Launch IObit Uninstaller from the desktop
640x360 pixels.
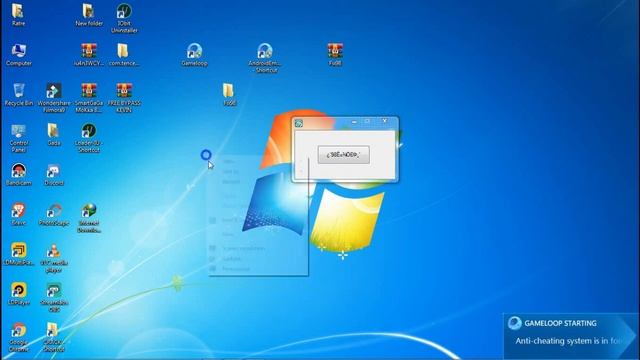click(x=124, y=18)
